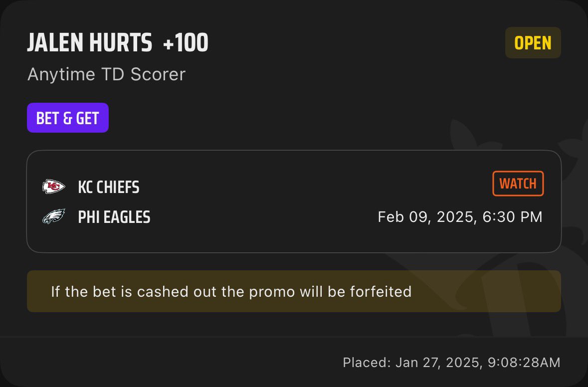Select the Anytime TD Scorer market label
The image size is (588, 387).
[x=107, y=74]
